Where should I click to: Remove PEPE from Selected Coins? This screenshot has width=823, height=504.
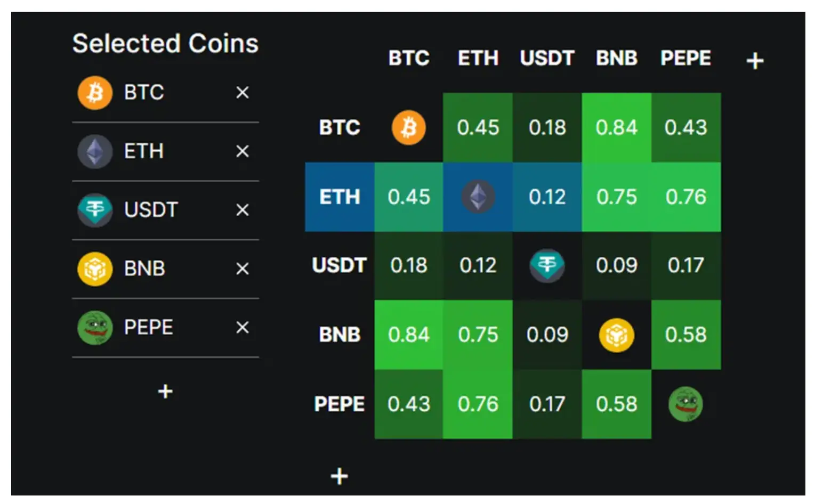coord(243,327)
